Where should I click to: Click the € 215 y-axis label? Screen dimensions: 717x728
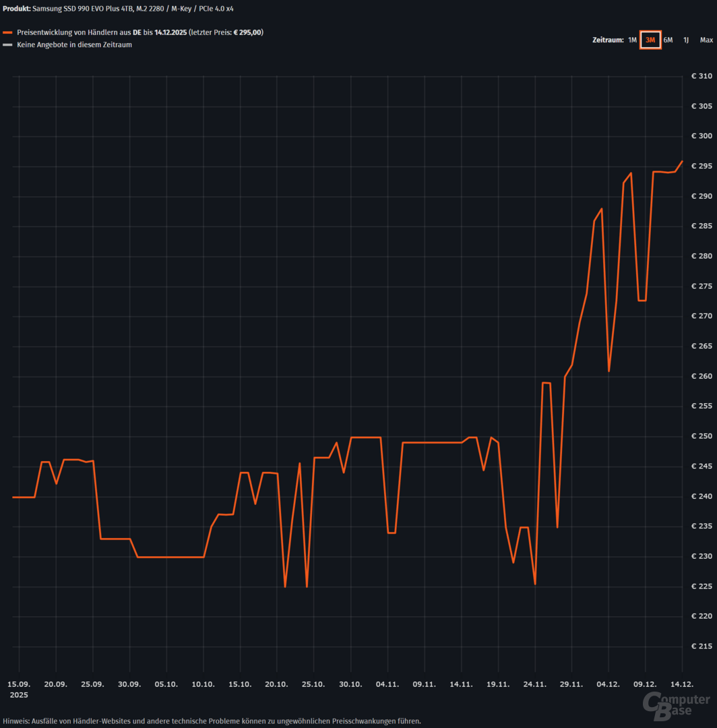point(702,646)
